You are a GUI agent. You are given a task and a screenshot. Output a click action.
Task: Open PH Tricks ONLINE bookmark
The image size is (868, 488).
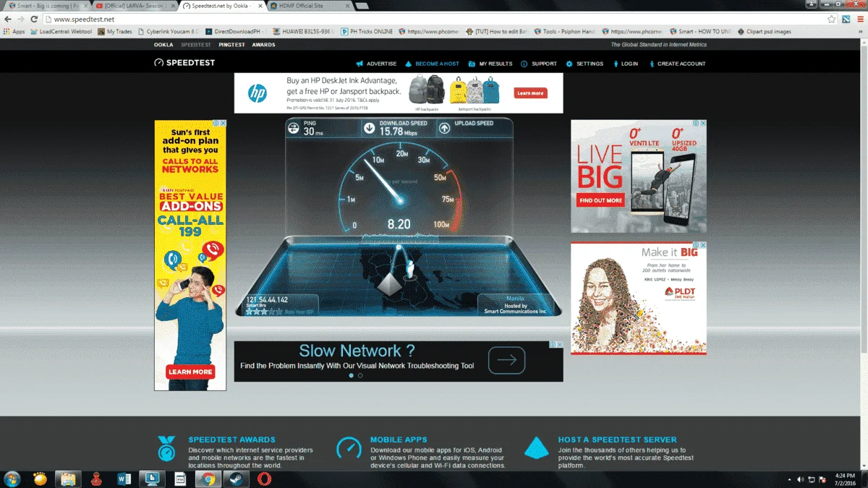point(366,32)
